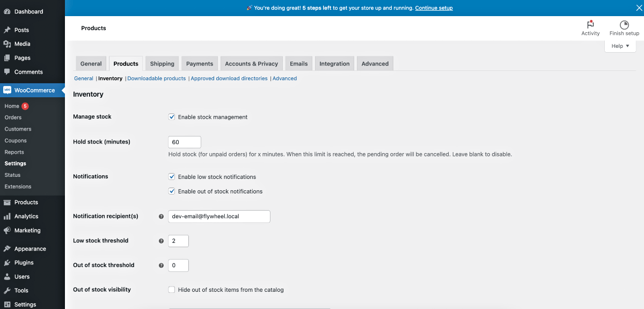Expand the WooCommerce sidebar menu
This screenshot has width=644, height=309.
click(x=34, y=90)
